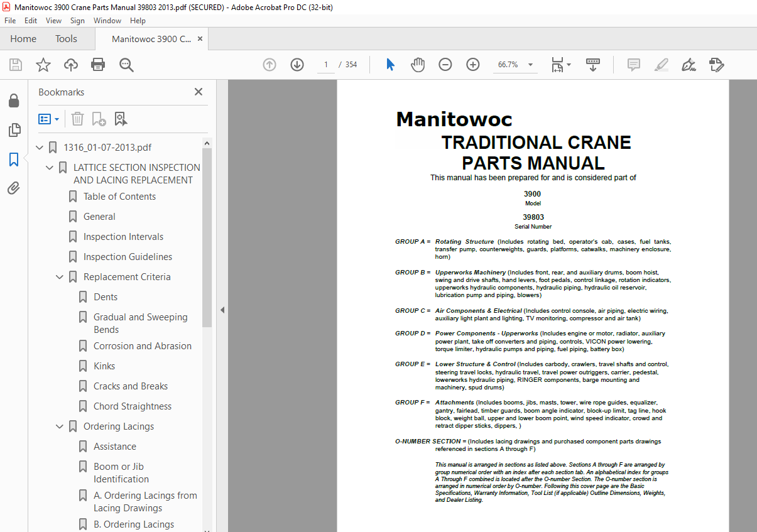Viewport: 757px width, 532px height.
Task: Close the Manitowoc document tab
Action: pyautogui.click(x=200, y=39)
